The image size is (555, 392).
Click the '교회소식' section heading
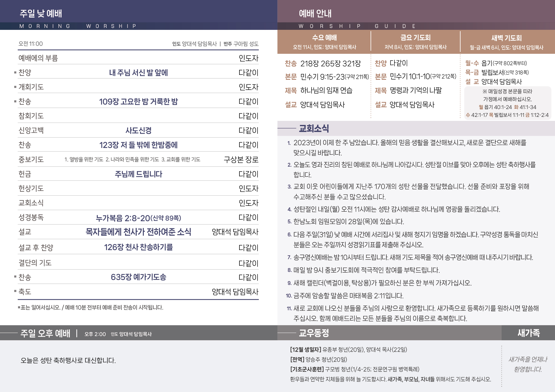[x=314, y=128]
